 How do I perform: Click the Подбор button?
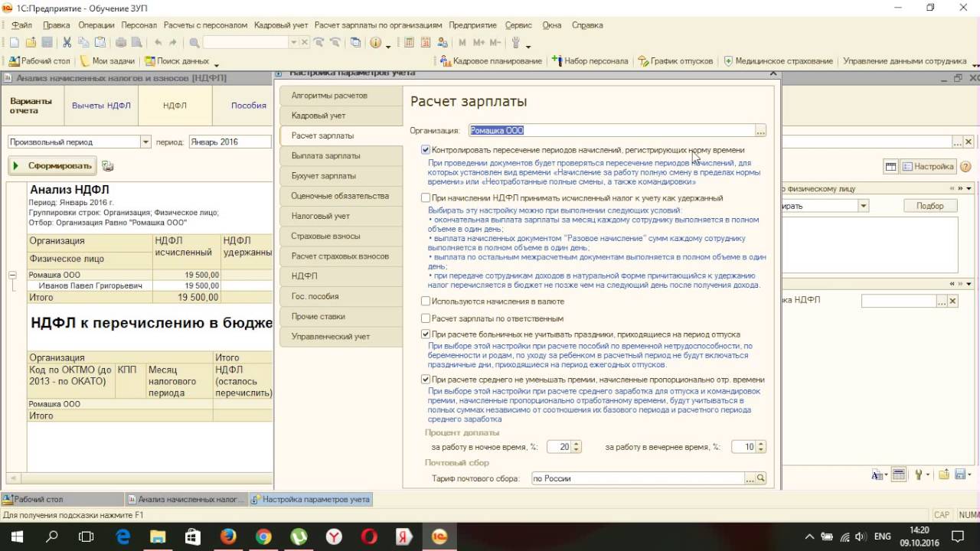click(x=929, y=206)
